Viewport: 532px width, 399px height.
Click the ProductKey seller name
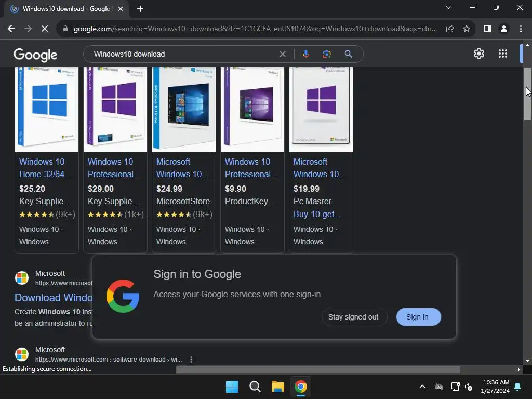click(x=250, y=201)
